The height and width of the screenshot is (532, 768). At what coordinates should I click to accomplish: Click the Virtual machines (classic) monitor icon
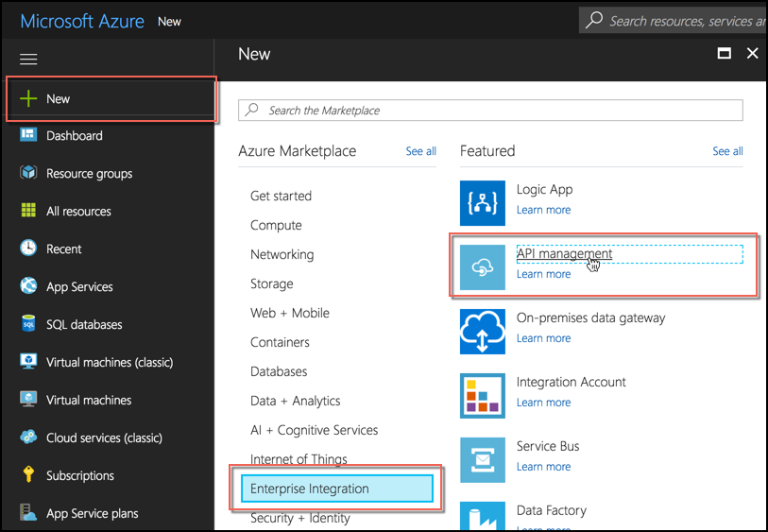coord(28,361)
